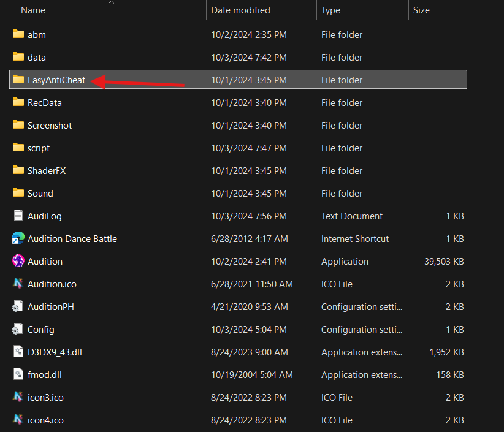Screen dimensions: 504x432
Task: Select the ShaderFX folder name
Action: (x=47, y=171)
